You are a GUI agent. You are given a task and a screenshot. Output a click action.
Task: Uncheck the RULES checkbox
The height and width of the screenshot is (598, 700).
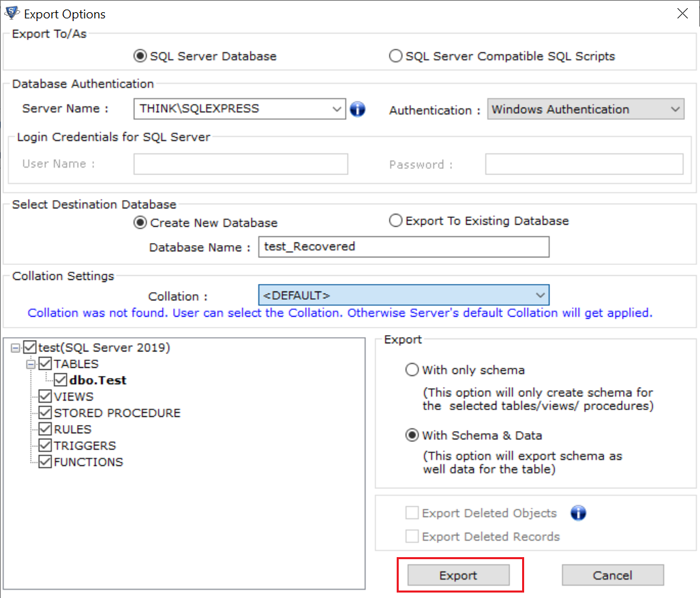pos(45,429)
